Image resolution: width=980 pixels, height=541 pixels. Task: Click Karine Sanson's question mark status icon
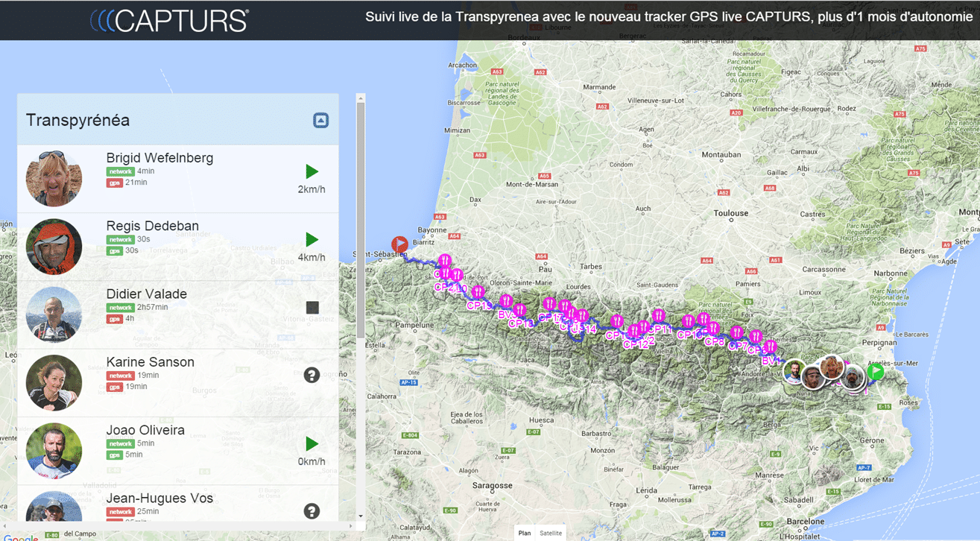(x=312, y=375)
